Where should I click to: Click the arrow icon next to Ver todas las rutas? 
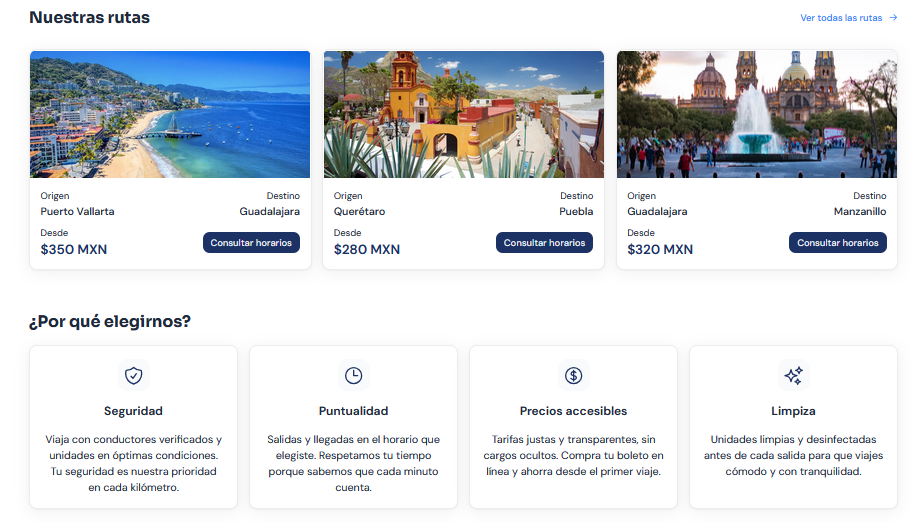[x=893, y=18]
